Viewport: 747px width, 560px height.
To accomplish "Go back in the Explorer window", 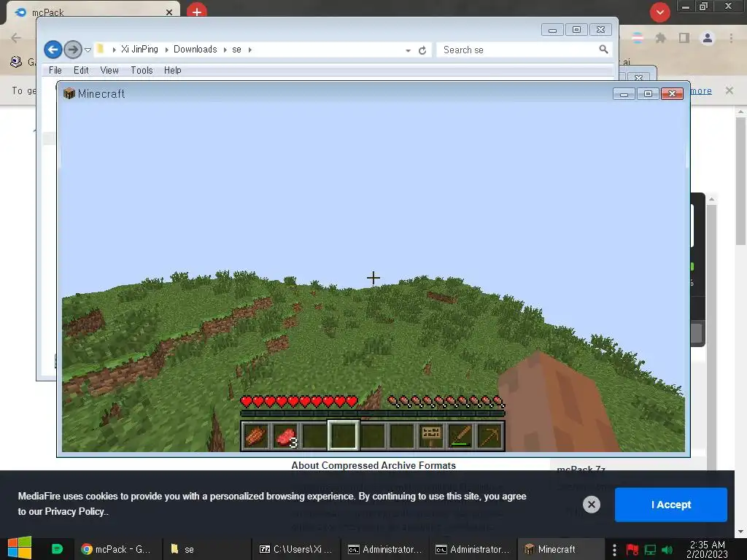I will 53,50.
